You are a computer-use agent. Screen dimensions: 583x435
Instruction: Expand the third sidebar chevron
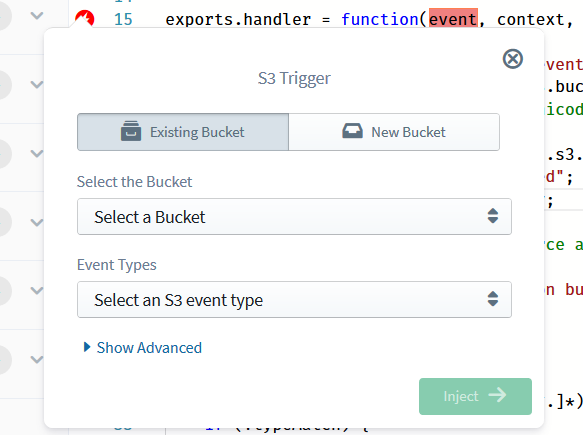37,154
